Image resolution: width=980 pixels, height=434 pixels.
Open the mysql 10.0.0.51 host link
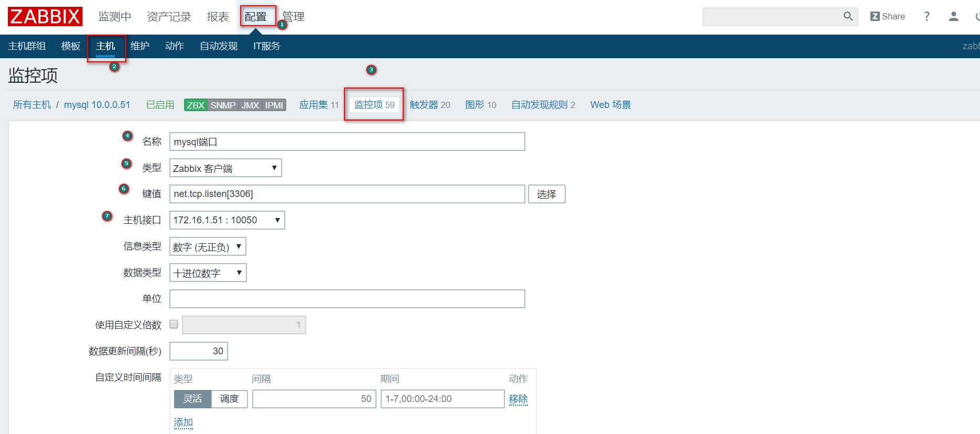coord(97,105)
